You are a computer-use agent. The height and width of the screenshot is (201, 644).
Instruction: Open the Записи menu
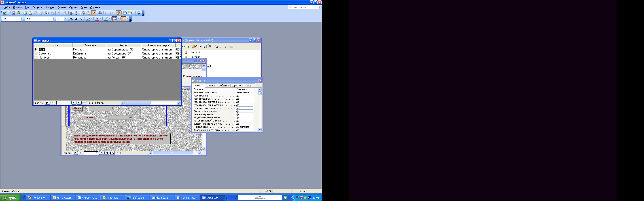[61, 8]
